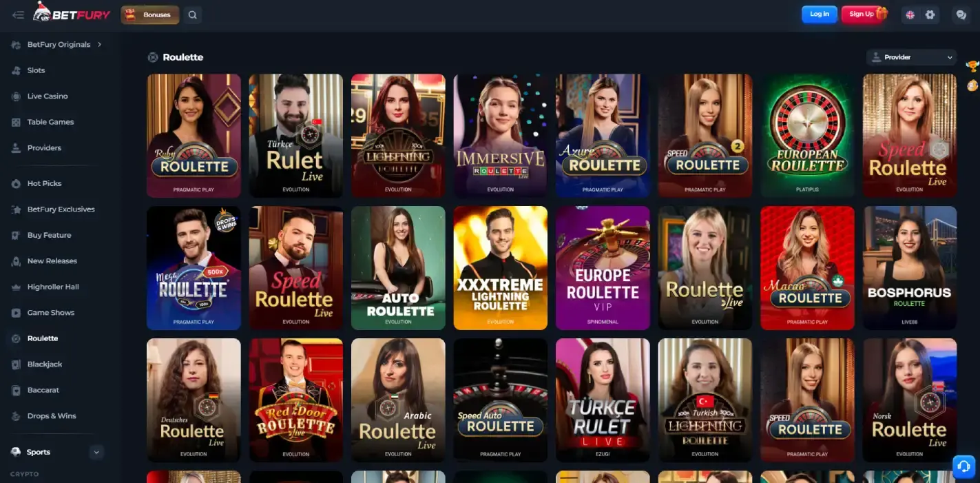Open the search magnifier icon
The width and height of the screenshot is (980, 483).
[x=193, y=14]
